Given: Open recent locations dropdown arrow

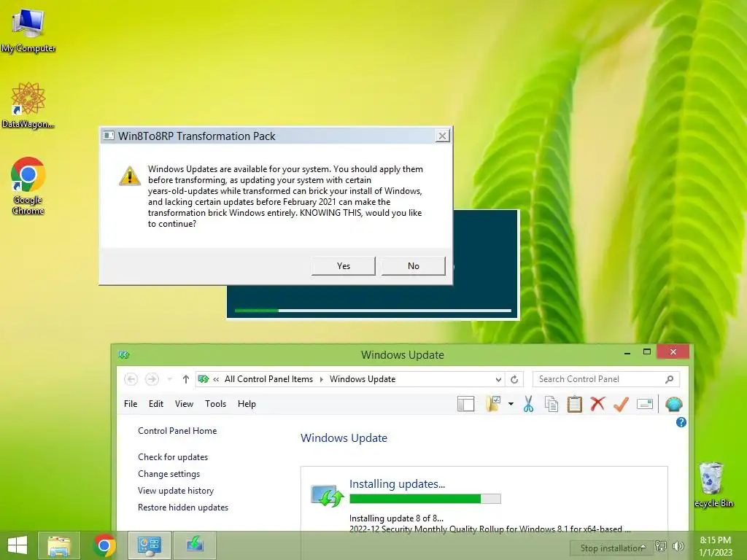Looking at the screenshot, I should 169,379.
